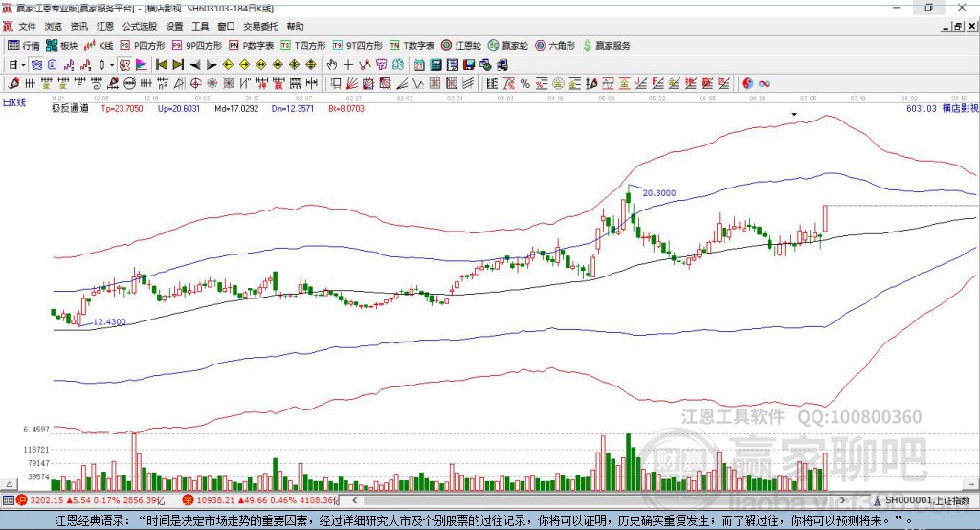Select the n-squared grid tool icon
Screen dimensions: 980x530
coord(163,84)
